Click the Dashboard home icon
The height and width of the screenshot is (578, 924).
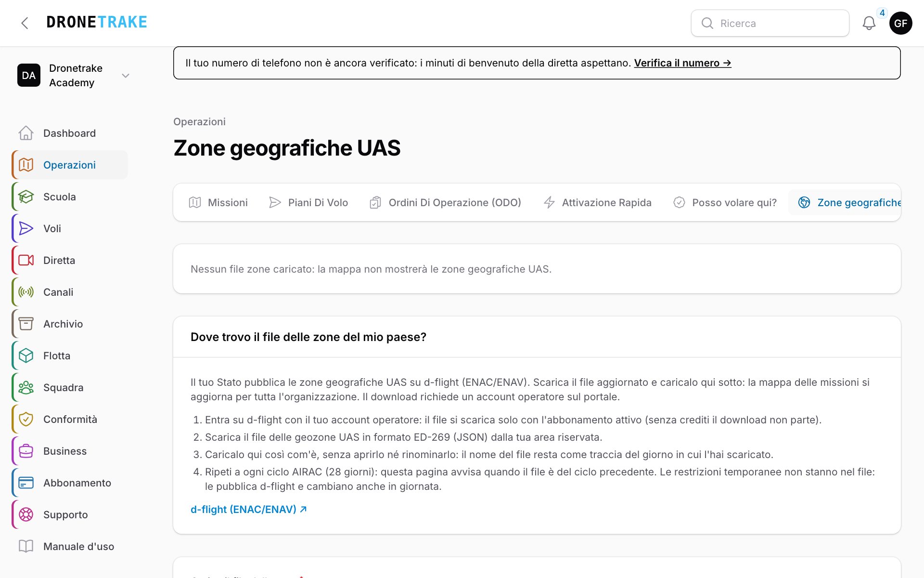(x=26, y=133)
